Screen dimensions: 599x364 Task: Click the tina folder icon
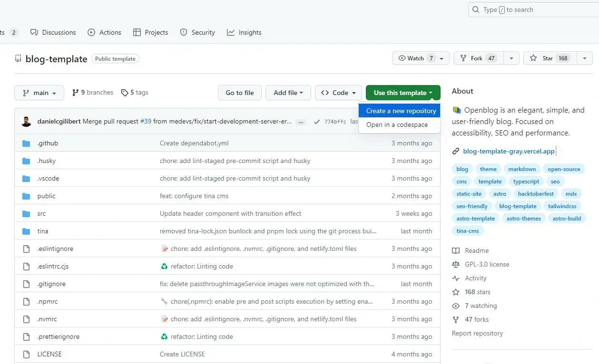coord(27,231)
